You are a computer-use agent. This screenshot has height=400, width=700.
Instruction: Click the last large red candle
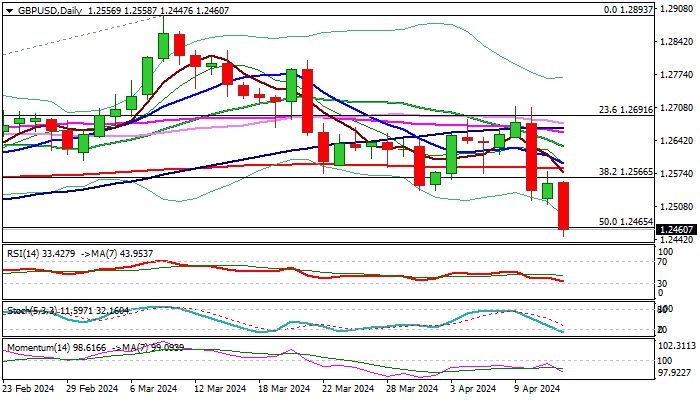click(564, 206)
